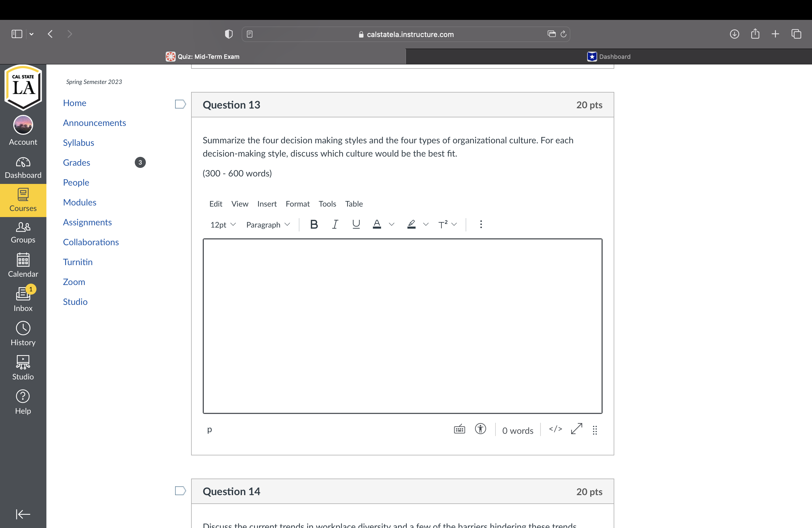Apply superscript formatting to the text
Viewport: 812px width, 528px height.
(x=443, y=224)
